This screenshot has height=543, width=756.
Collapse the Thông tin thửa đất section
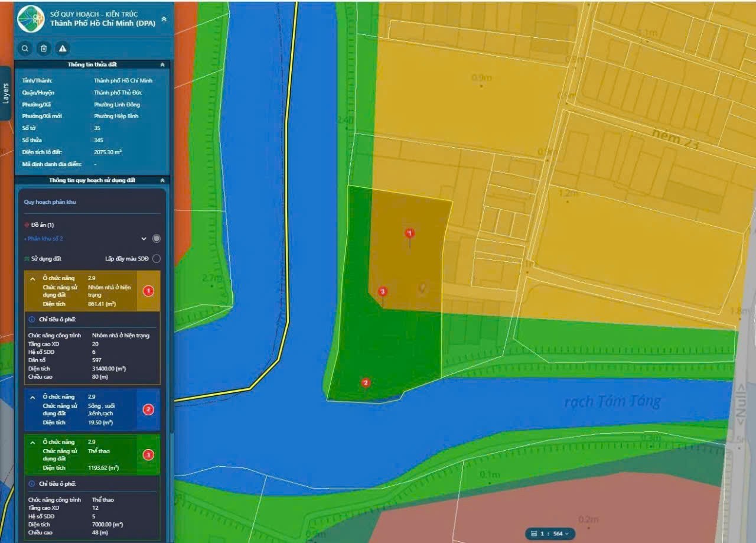[x=162, y=65]
